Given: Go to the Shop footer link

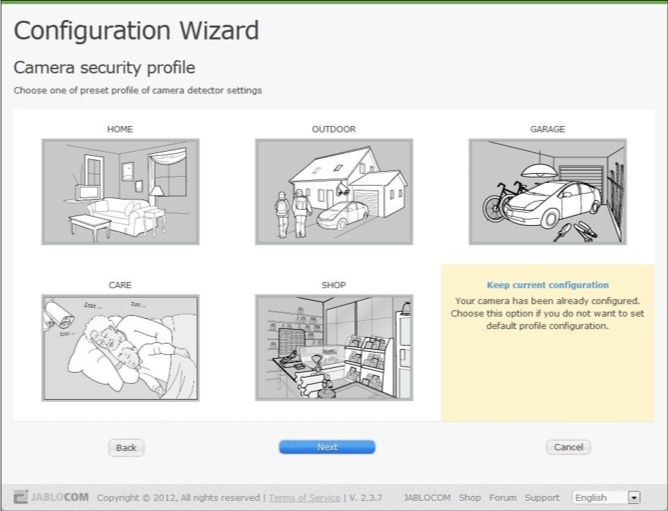Looking at the screenshot, I should tap(470, 497).
